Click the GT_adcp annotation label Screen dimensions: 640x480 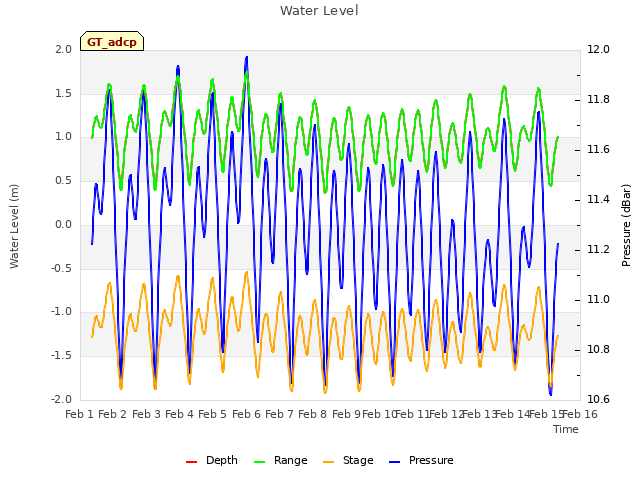coord(112,42)
